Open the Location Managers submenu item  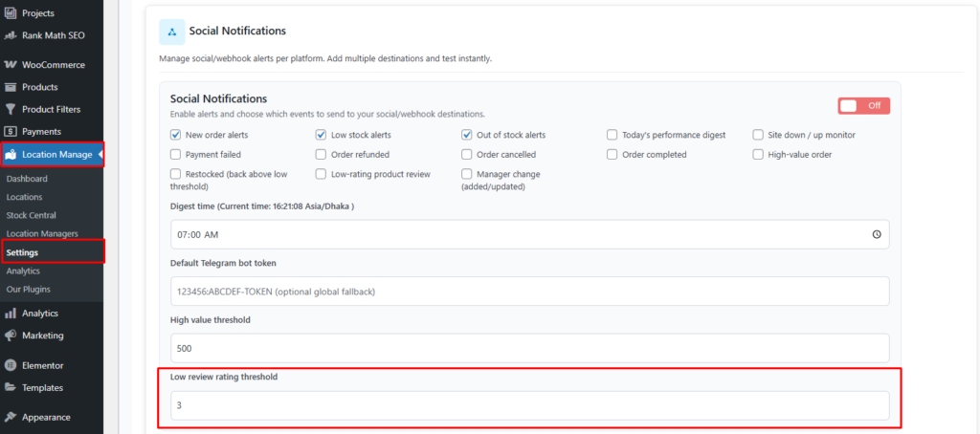42,233
